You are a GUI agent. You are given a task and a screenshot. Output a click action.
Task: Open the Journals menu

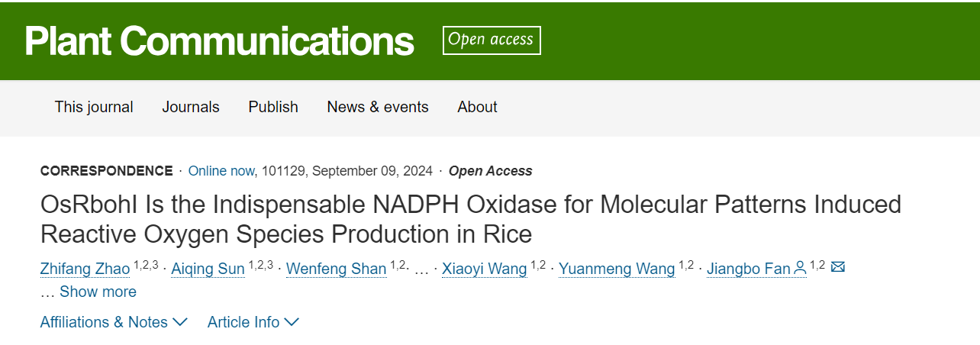click(191, 107)
